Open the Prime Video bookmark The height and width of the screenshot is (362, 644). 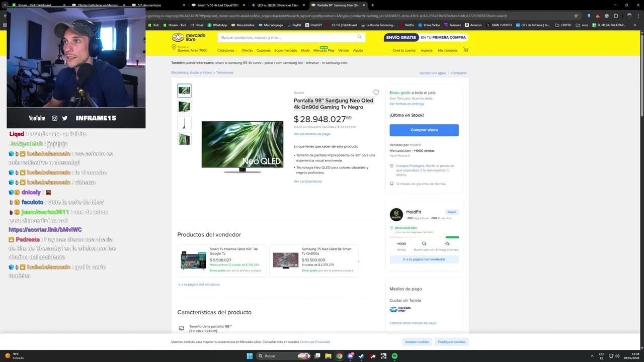(x=429, y=25)
